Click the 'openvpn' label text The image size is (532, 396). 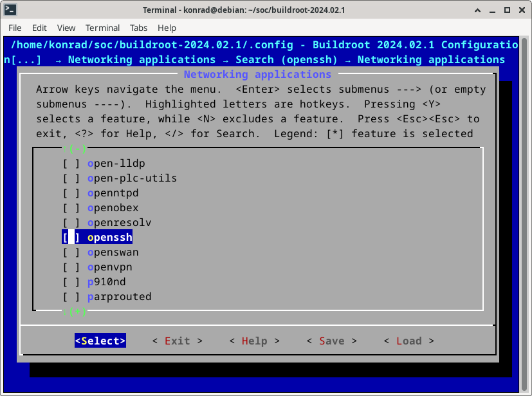110,267
